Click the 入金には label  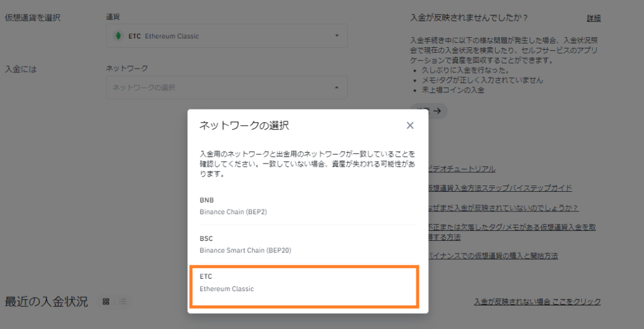(x=21, y=69)
